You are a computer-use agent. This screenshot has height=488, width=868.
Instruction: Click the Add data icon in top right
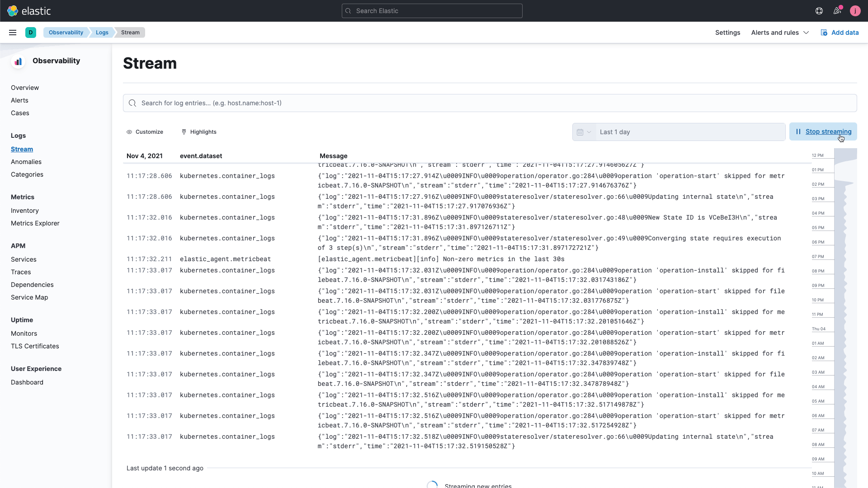pyautogui.click(x=824, y=32)
